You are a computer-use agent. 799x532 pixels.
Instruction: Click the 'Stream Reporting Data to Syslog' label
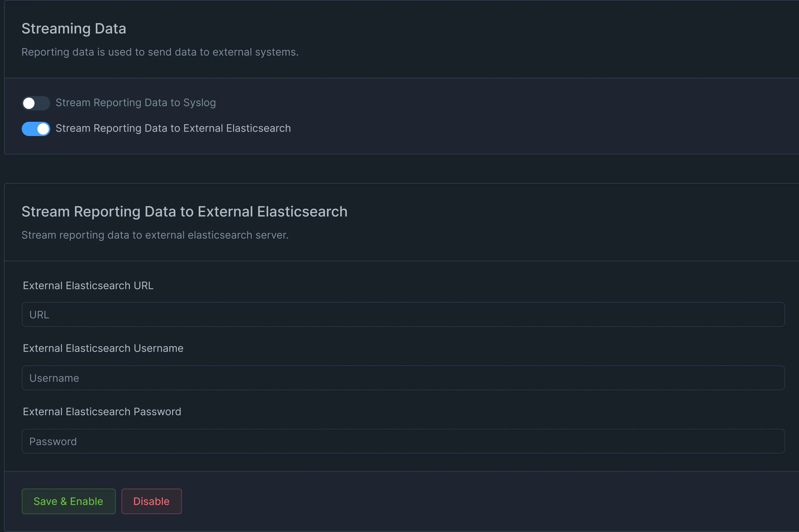click(x=135, y=102)
